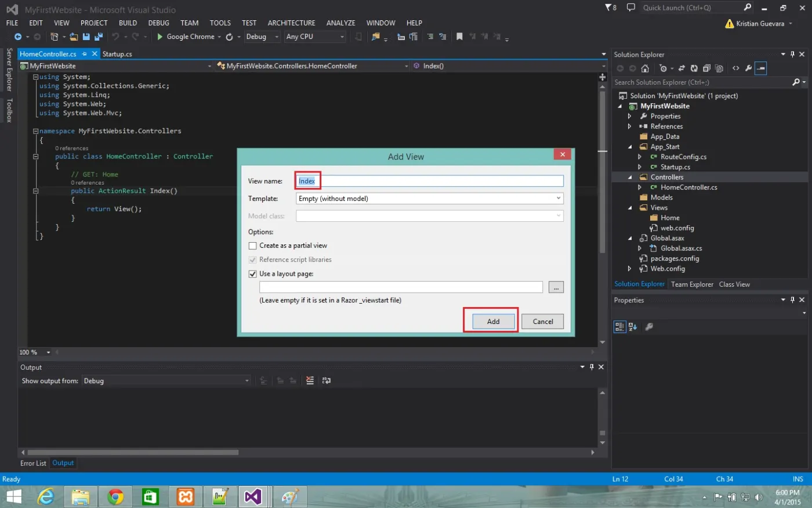Screen dimensions: 812x508
Task: Open the Debug configuration dropdown
Action: pyautogui.click(x=262, y=37)
